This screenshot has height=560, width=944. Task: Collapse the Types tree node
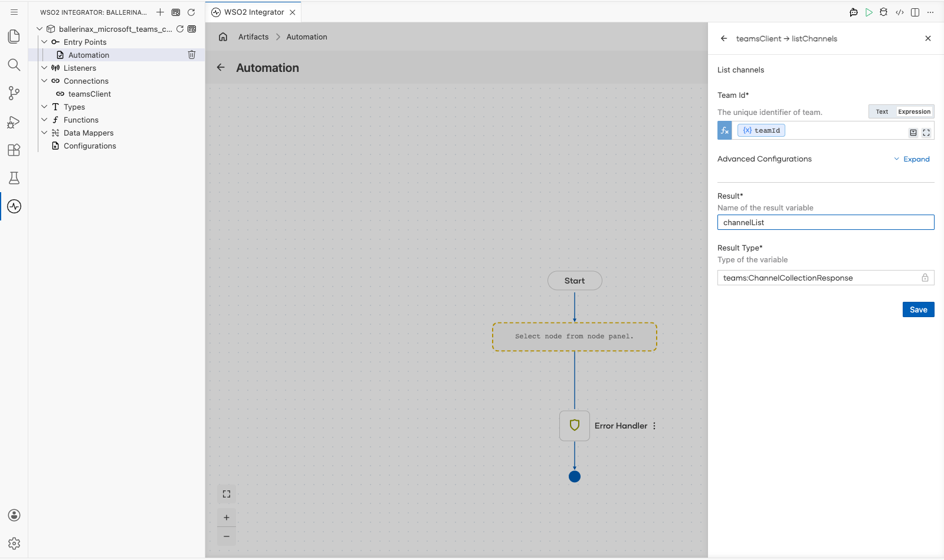(x=44, y=106)
